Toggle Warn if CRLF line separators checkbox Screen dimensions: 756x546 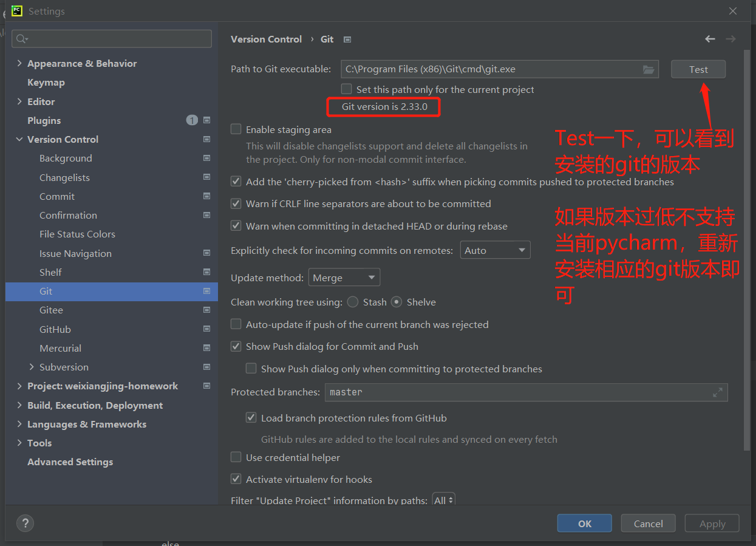236,203
